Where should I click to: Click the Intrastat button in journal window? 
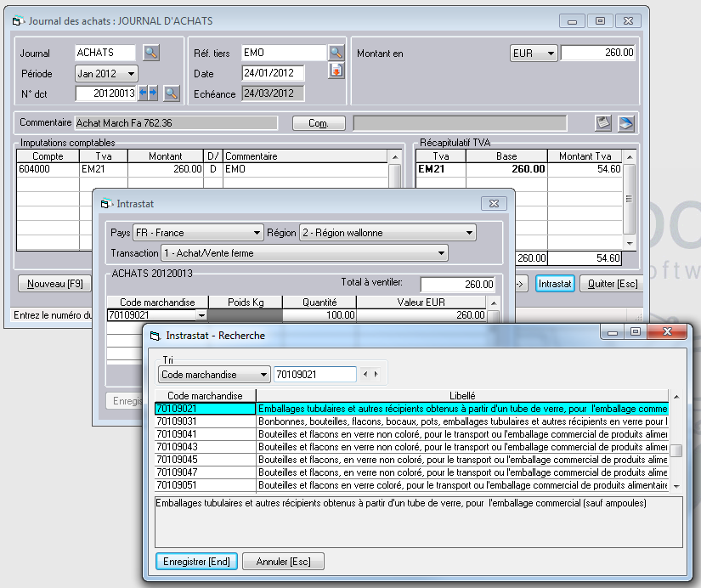tap(555, 284)
